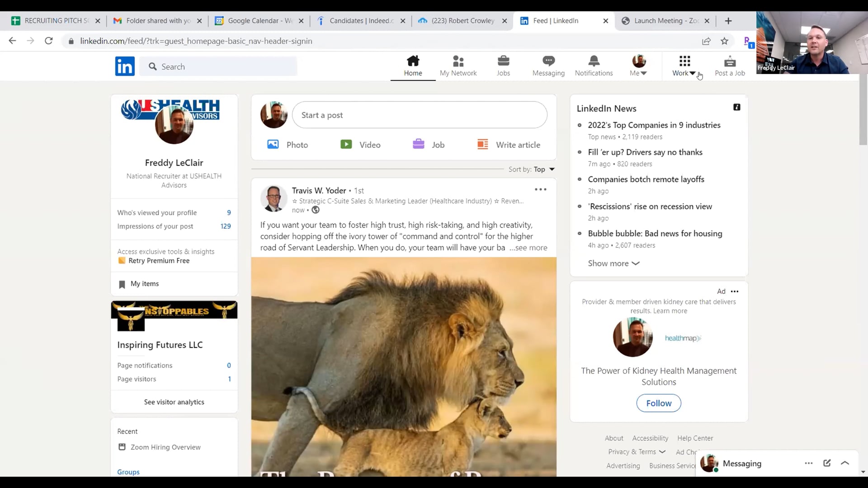The width and height of the screenshot is (868, 488).
Task: Select the Video icon under Start a post
Action: tap(346, 144)
